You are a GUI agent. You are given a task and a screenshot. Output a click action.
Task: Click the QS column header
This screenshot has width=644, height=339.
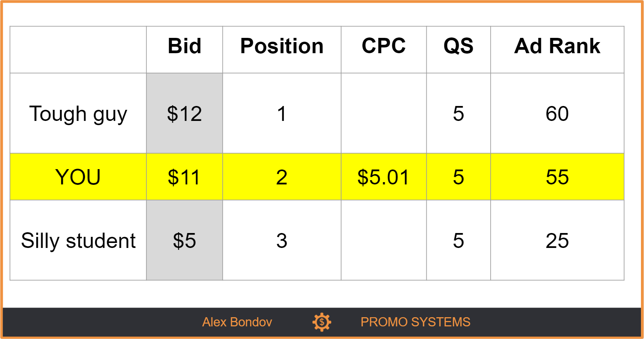(x=459, y=46)
